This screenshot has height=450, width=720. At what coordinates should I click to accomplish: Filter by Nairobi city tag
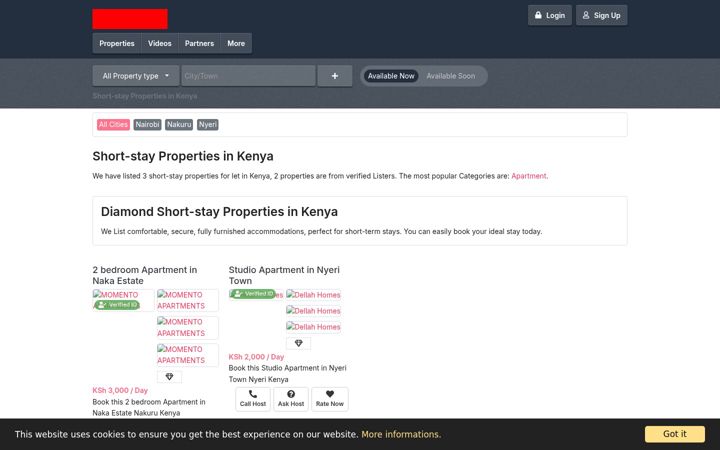pos(147,124)
